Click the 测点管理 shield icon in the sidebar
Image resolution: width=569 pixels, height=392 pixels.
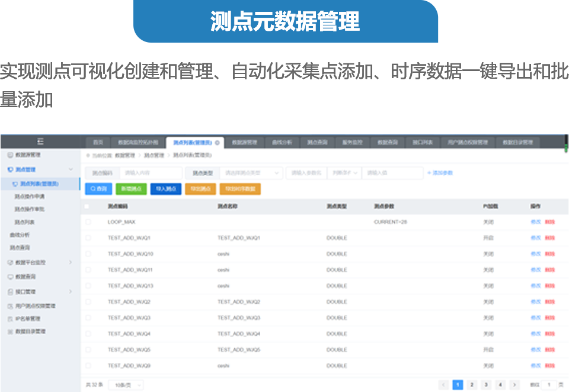click(x=10, y=169)
